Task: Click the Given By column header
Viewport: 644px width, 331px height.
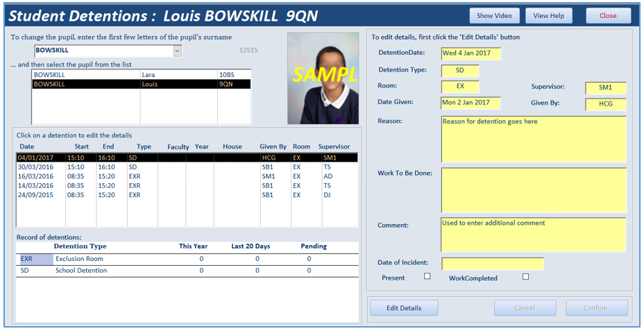Action: pyautogui.click(x=273, y=146)
